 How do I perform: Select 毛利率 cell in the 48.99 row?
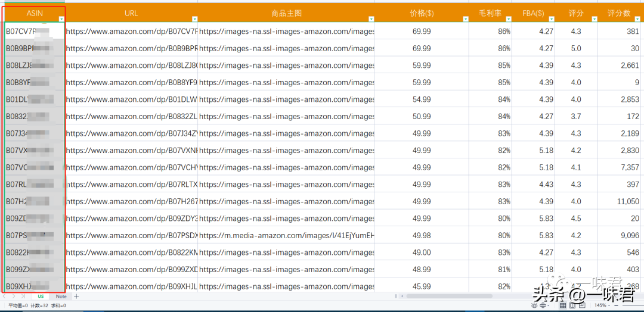tap(490, 269)
